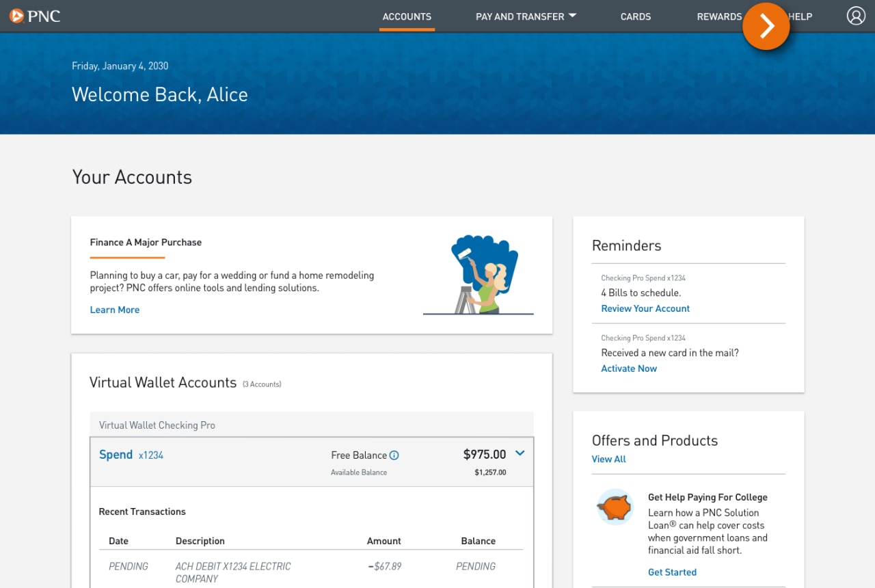Click the Virtual Wallet Checking Pro header
The width and height of the screenshot is (875, 588).
click(157, 425)
